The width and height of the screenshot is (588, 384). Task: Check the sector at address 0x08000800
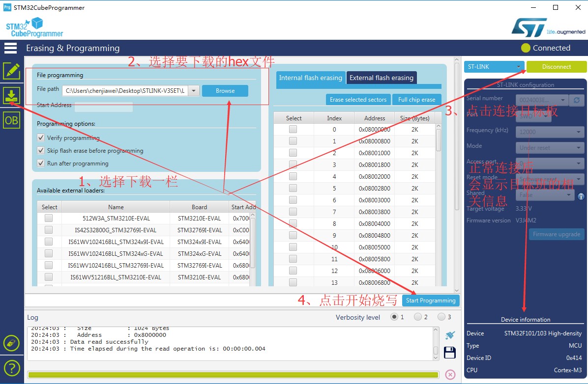293,141
